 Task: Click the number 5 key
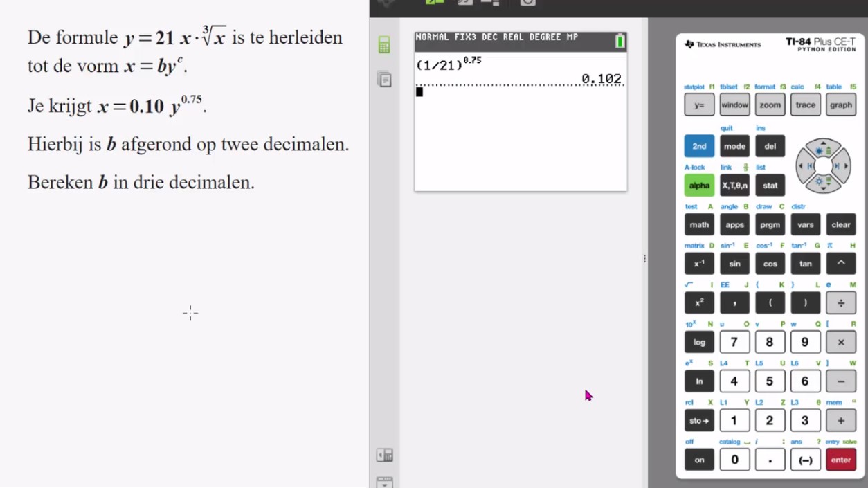(770, 381)
